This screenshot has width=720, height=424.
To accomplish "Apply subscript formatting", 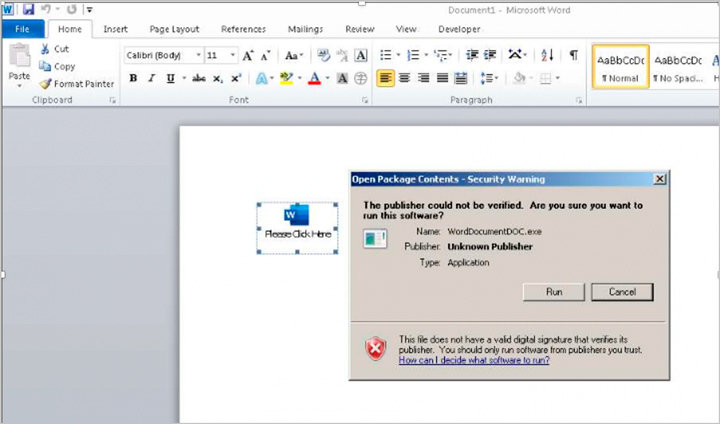I will (x=218, y=79).
